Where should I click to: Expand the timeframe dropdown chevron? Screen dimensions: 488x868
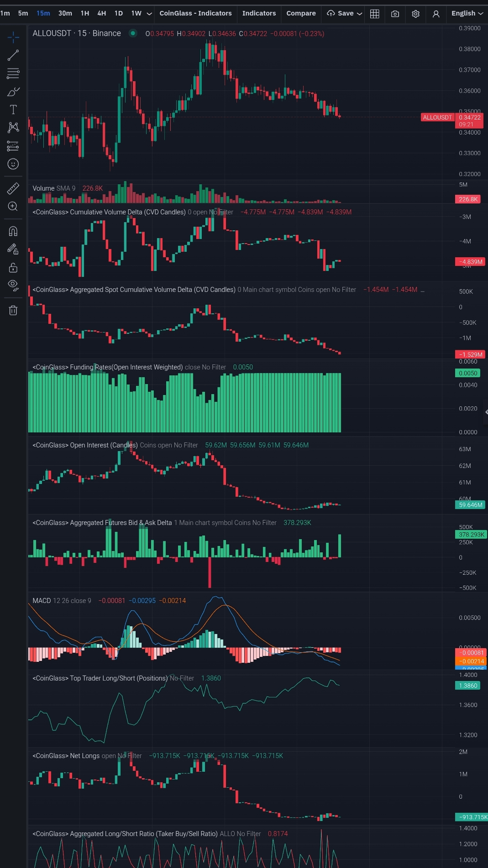[x=149, y=14]
